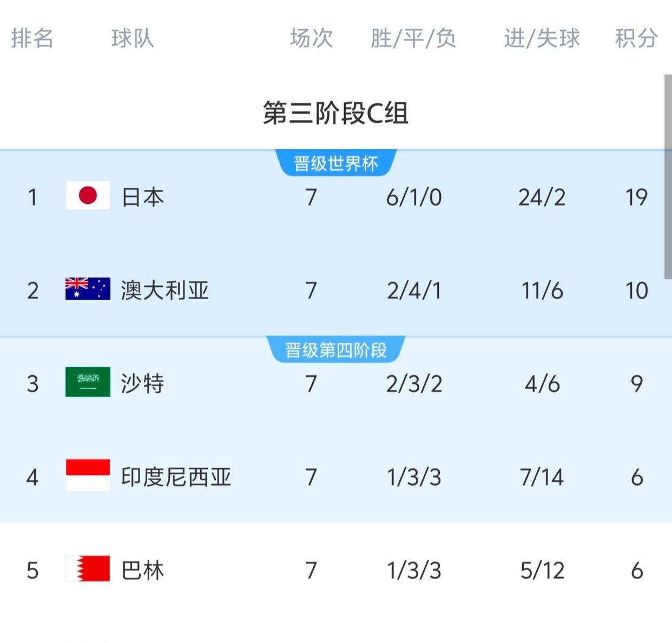Click the Australia flag icon
Image resolution: width=672 pixels, height=643 pixels.
pos(88,289)
